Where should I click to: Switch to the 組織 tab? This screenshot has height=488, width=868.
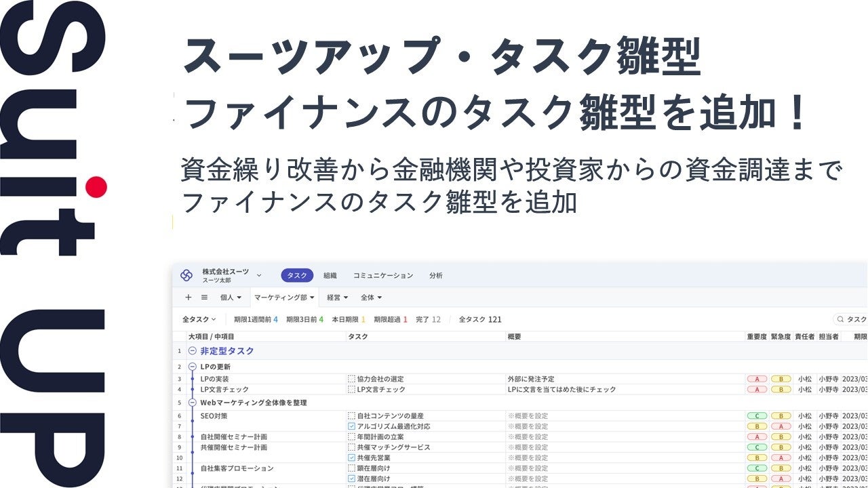pos(330,275)
